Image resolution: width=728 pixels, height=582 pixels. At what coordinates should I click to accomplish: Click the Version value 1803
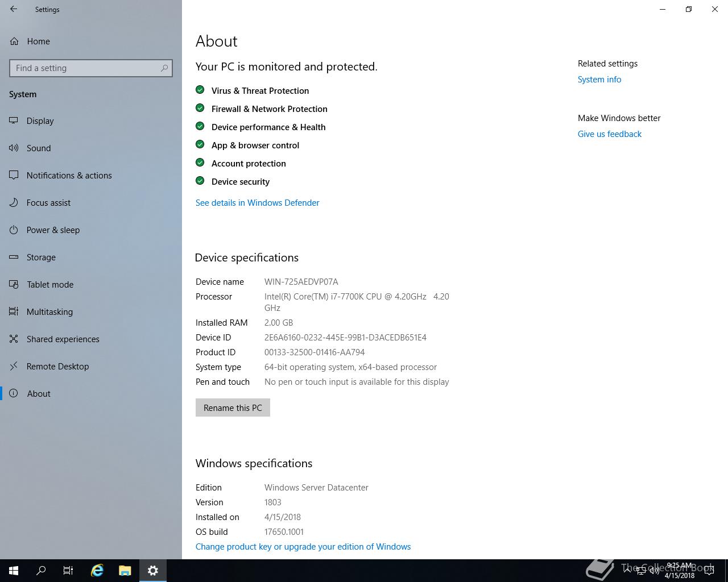[273, 502]
